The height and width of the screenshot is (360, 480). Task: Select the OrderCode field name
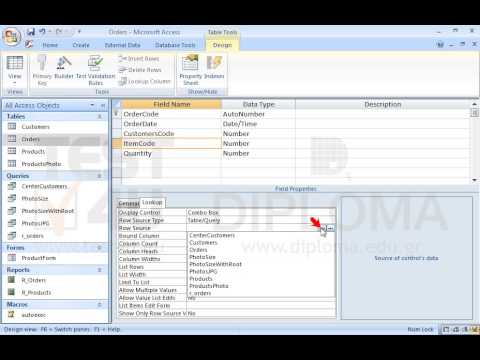point(171,114)
